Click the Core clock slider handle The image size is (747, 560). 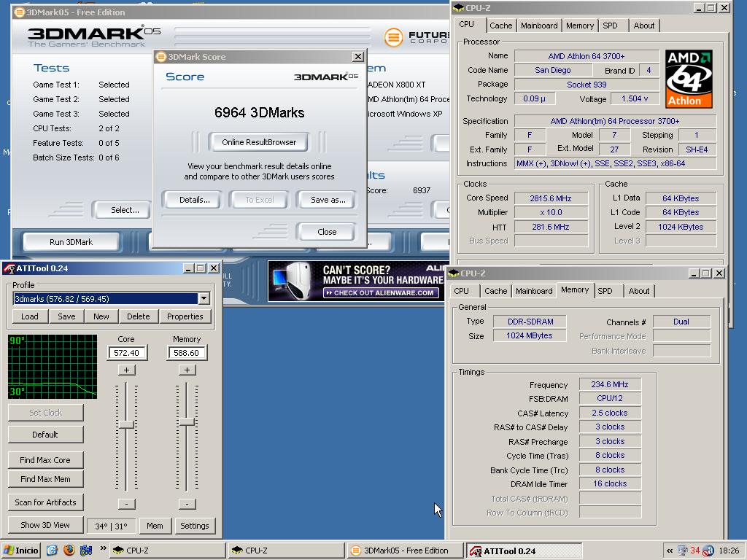point(126,425)
